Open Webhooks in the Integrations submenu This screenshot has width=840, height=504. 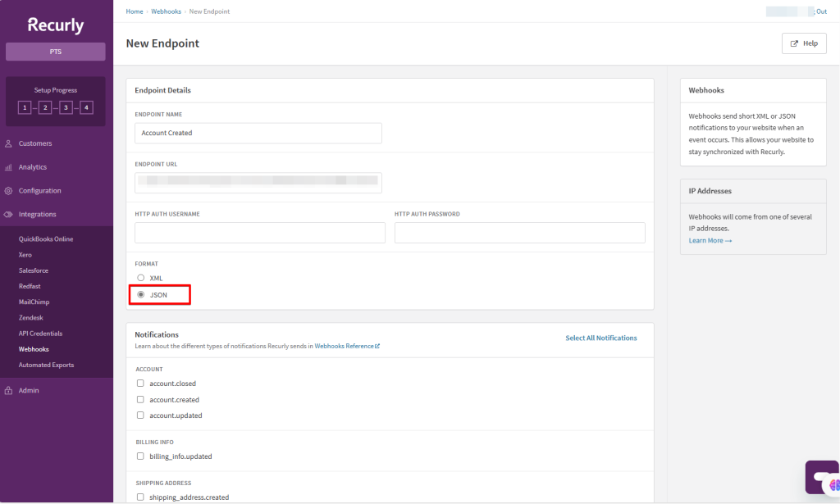click(34, 349)
